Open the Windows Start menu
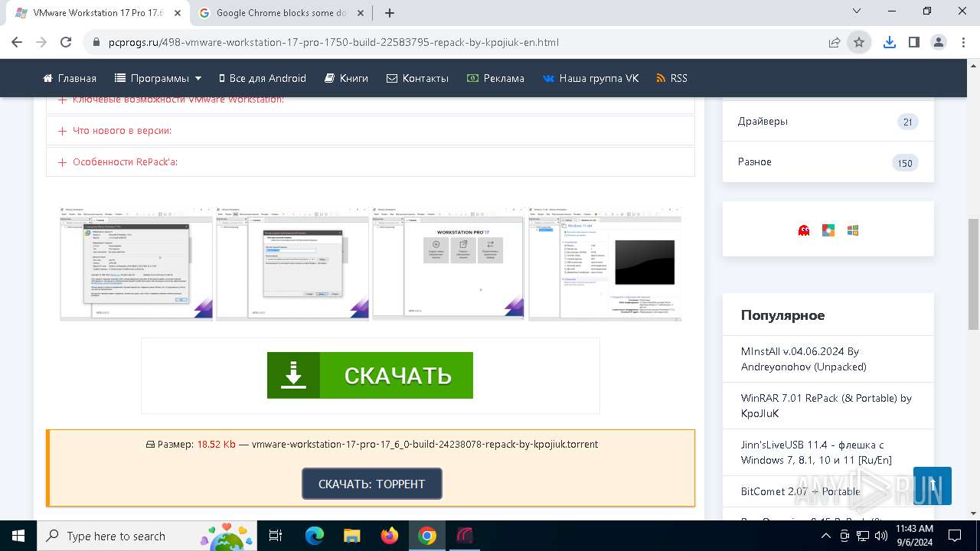The image size is (980, 551). tap(18, 536)
